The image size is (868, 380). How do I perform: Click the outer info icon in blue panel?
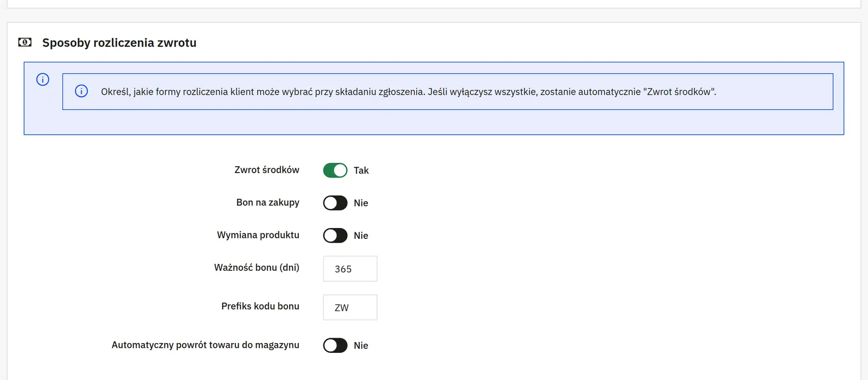click(43, 79)
